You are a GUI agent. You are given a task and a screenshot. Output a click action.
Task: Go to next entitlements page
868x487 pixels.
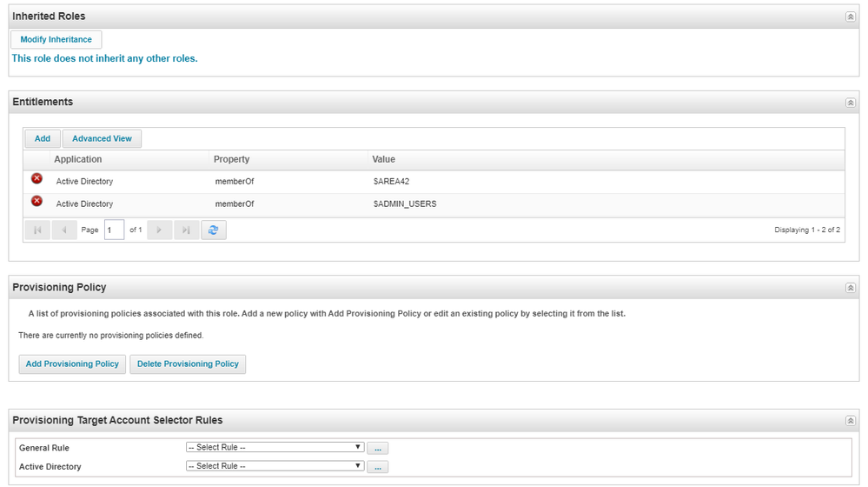(x=159, y=230)
